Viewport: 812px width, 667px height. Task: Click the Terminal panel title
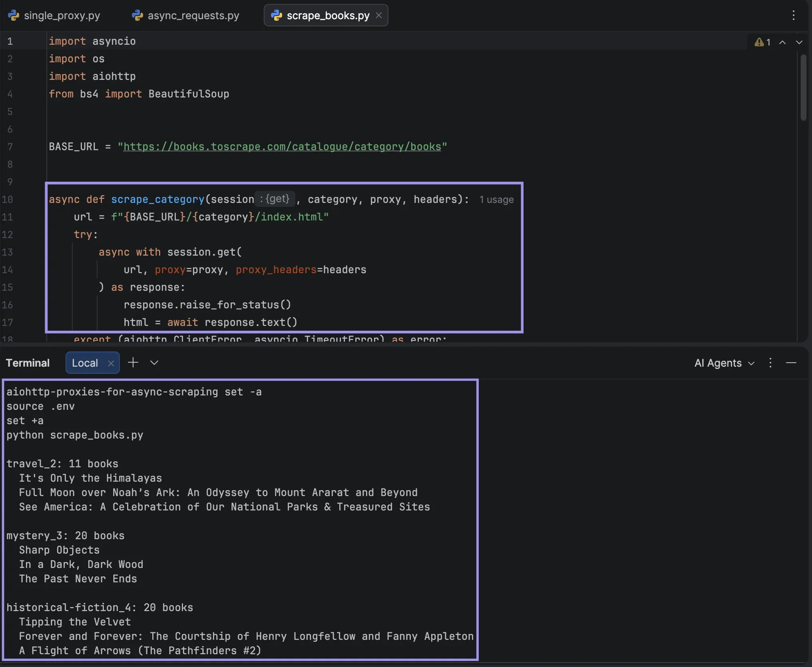point(28,363)
